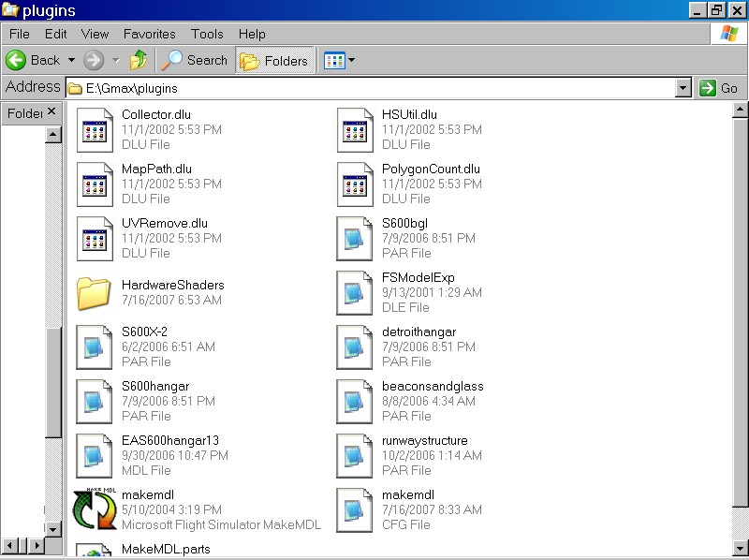Select the HardwareShaders folder icon
Image resolution: width=749 pixels, height=560 pixels.
click(95, 292)
